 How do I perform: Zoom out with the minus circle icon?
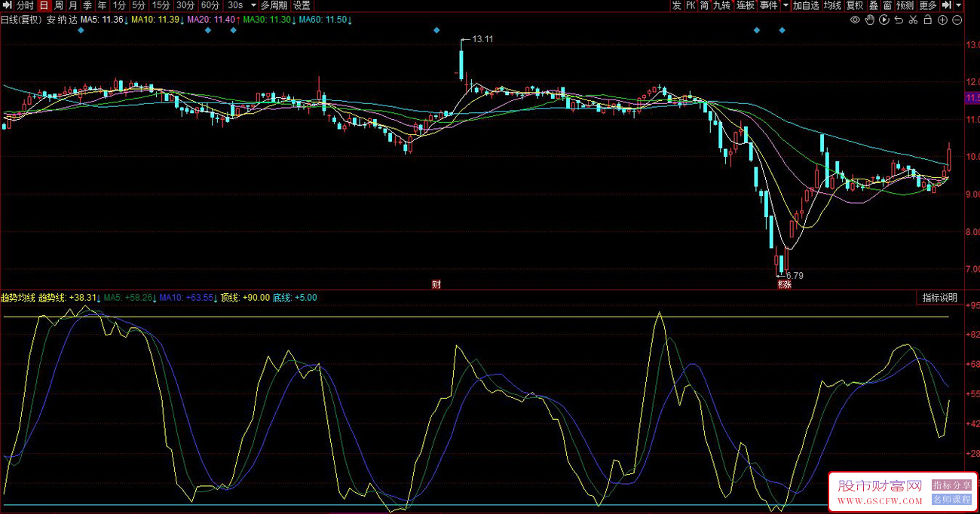click(957, 20)
